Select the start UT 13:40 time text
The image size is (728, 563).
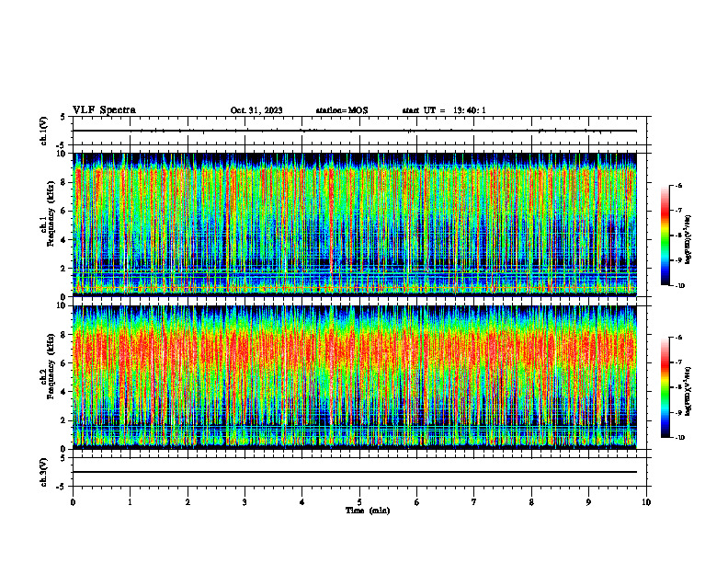point(444,110)
